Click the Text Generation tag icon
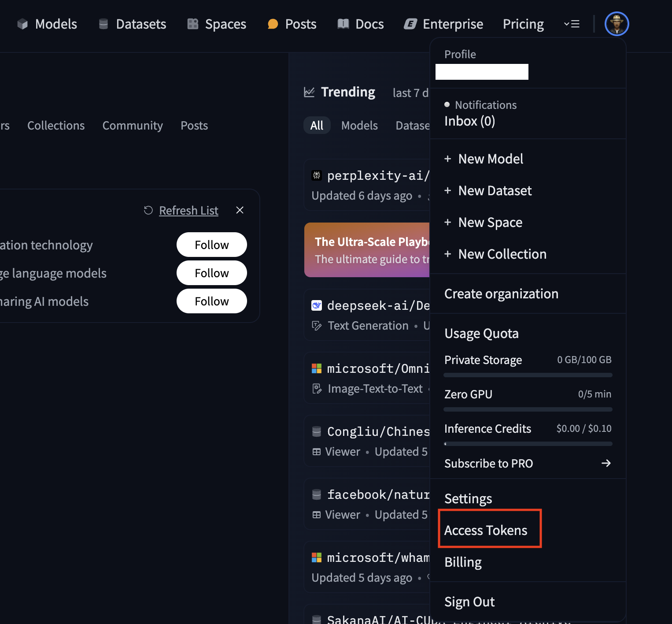Image resolution: width=672 pixels, height=624 pixels. (x=317, y=326)
